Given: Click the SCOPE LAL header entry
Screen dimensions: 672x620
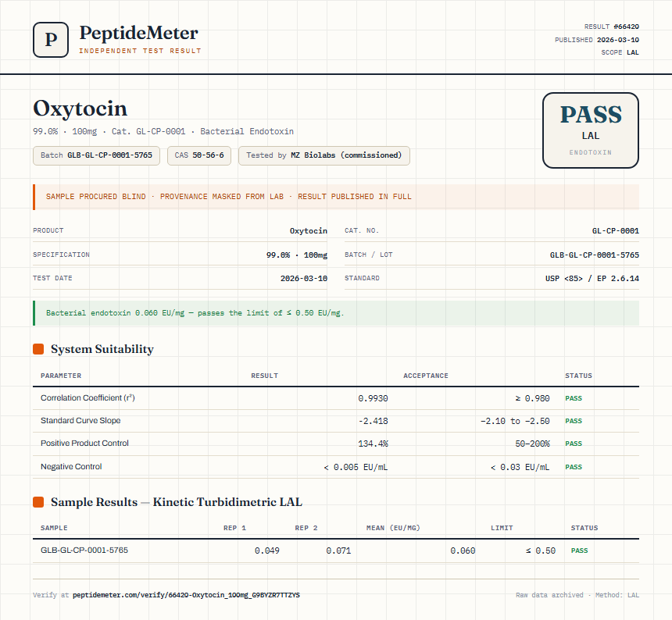Looking at the screenshot, I should (x=620, y=52).
